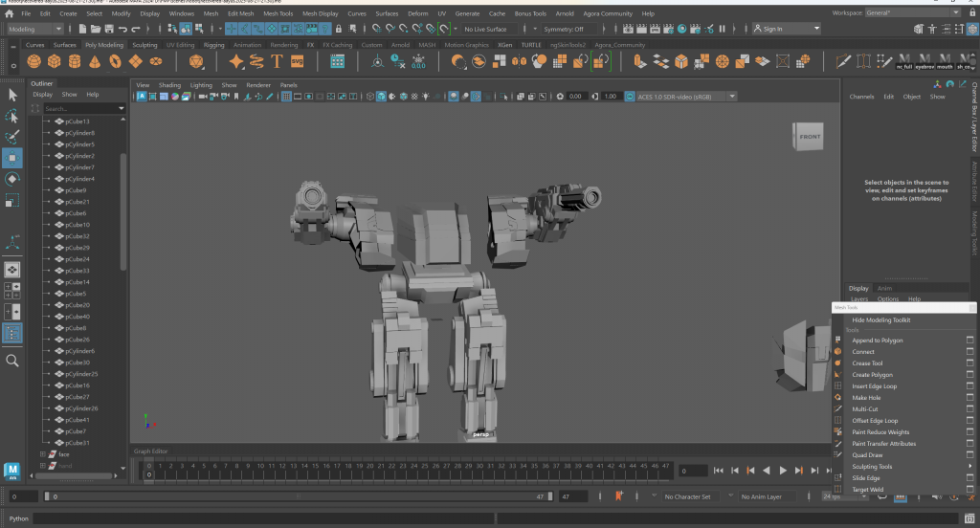Select the Lasso tool in the toolbox
The image size is (980, 528).
pos(12,116)
